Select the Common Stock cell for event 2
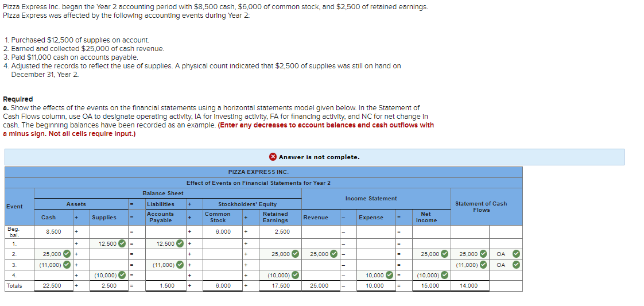Image resolution: width=644 pixels, height=306 pixels. pyautogui.click(x=223, y=254)
